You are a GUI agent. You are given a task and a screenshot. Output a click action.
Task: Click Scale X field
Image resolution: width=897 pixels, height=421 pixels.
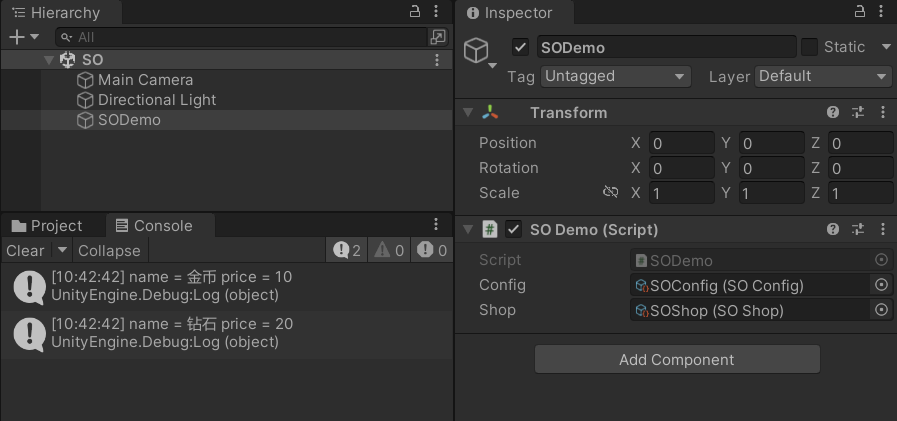(x=682, y=193)
